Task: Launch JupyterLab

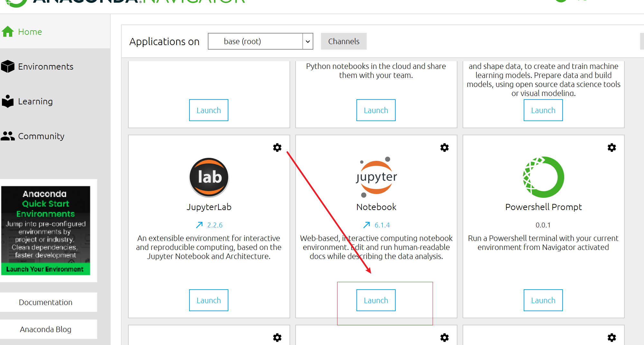Action: pos(209,300)
